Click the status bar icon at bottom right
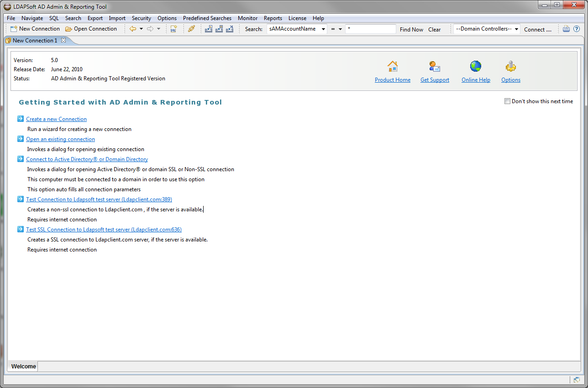 [x=577, y=380]
